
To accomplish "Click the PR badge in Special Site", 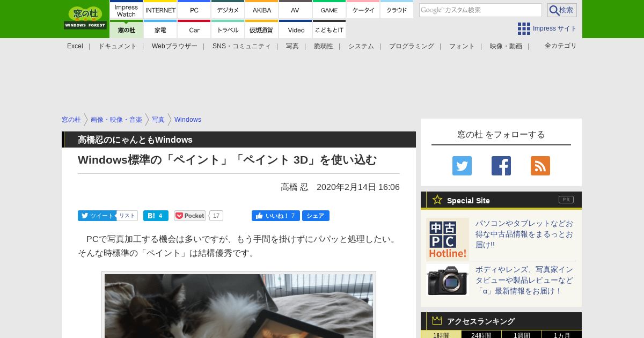I will click(x=566, y=200).
